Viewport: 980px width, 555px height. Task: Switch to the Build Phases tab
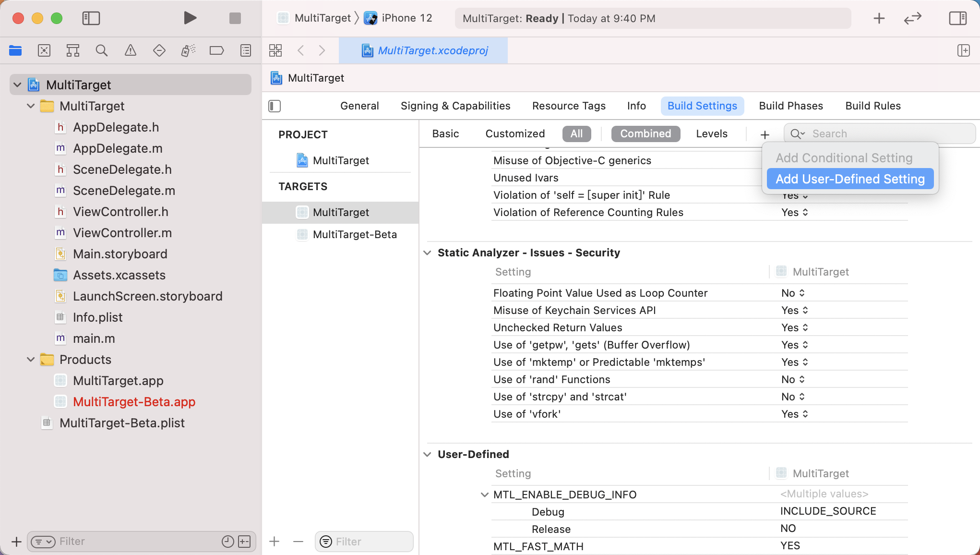(x=790, y=106)
